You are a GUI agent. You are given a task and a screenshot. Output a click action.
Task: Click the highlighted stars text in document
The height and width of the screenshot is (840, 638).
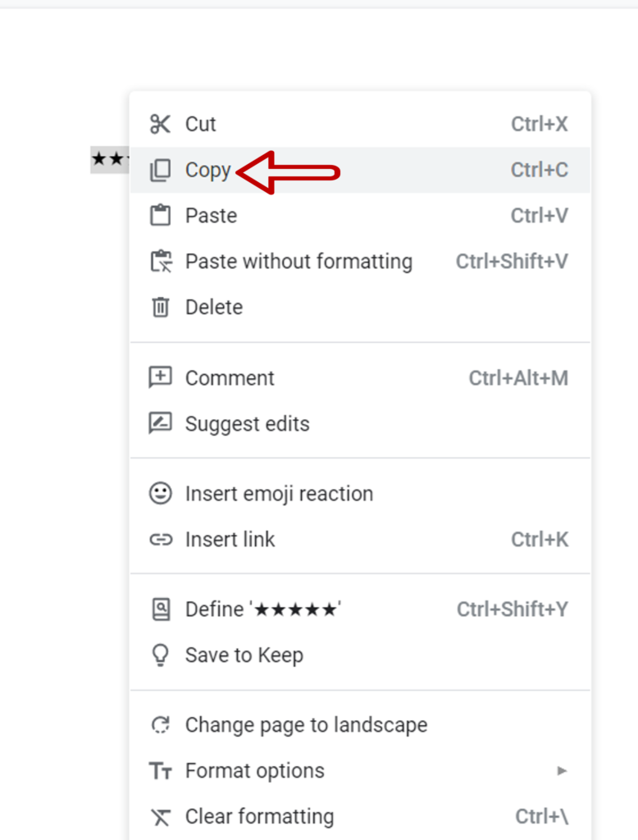pyautogui.click(x=110, y=159)
